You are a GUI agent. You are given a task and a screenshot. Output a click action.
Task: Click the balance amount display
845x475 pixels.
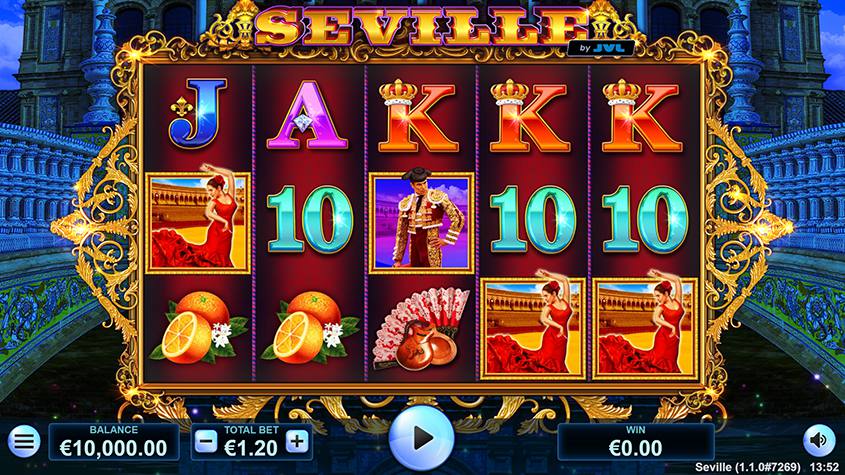pyautogui.click(x=114, y=442)
